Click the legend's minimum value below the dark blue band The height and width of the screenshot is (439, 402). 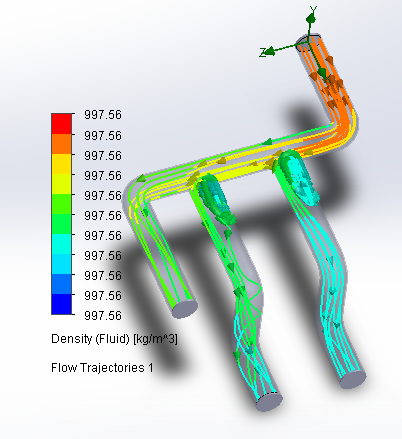tap(103, 315)
